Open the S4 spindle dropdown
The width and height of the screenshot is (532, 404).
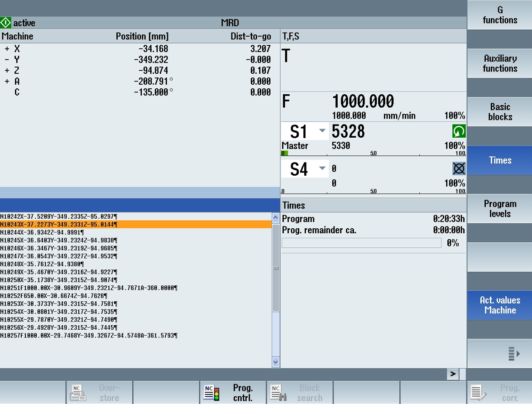point(322,169)
